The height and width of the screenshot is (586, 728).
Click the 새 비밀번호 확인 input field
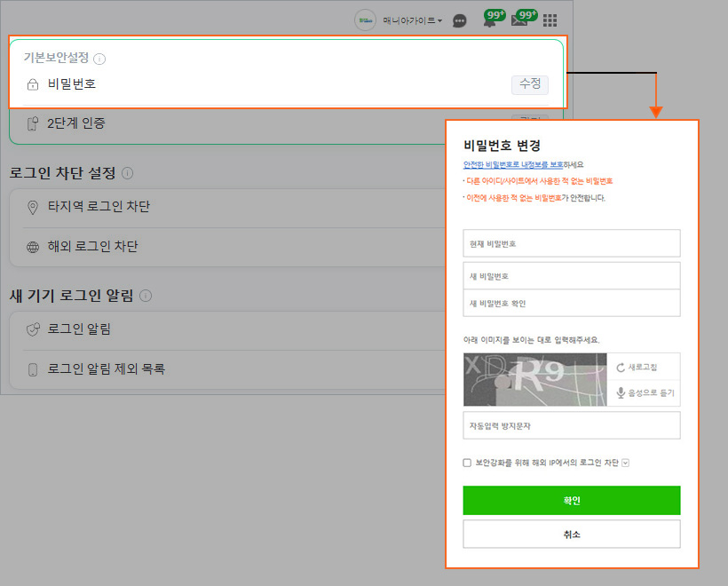[571, 304]
